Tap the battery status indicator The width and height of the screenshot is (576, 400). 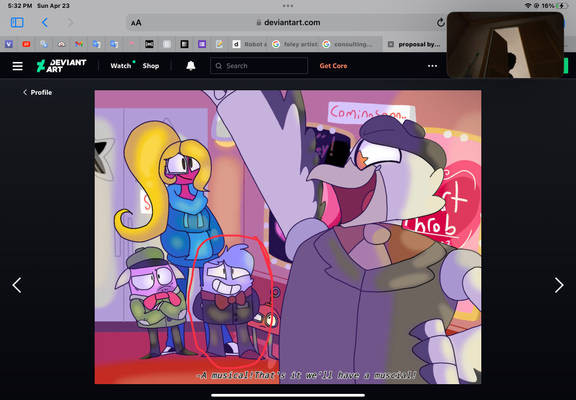click(x=562, y=6)
